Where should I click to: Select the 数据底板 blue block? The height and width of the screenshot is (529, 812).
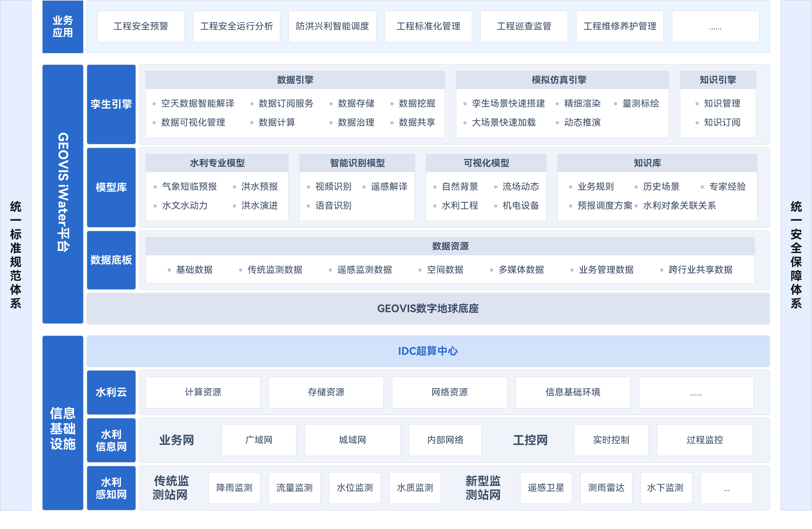tap(111, 260)
